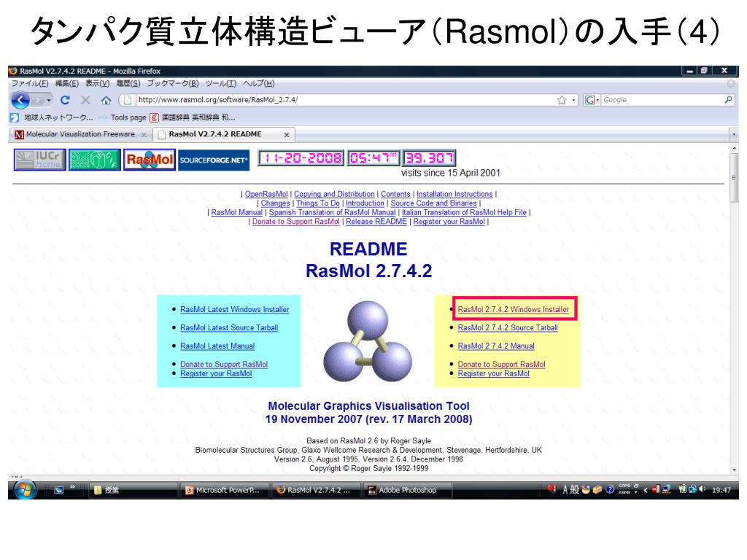Expand the tab list dropdown arrow
This screenshot has height=560, width=747.
click(x=734, y=135)
